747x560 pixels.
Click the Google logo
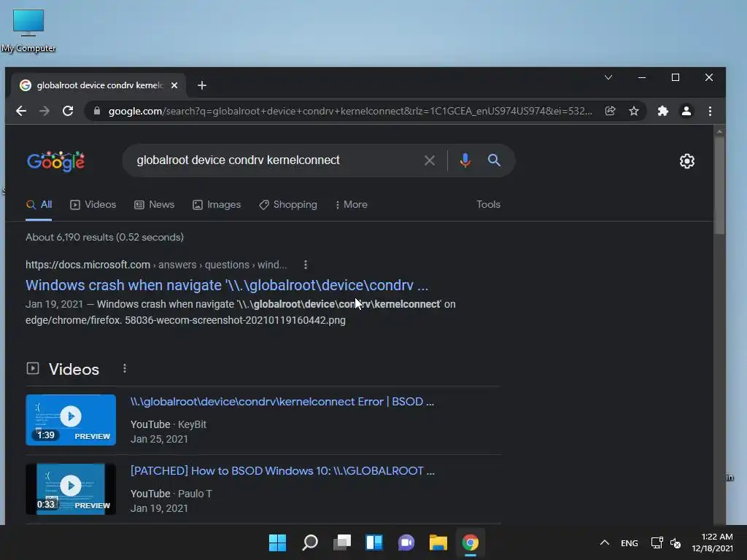coord(56,161)
